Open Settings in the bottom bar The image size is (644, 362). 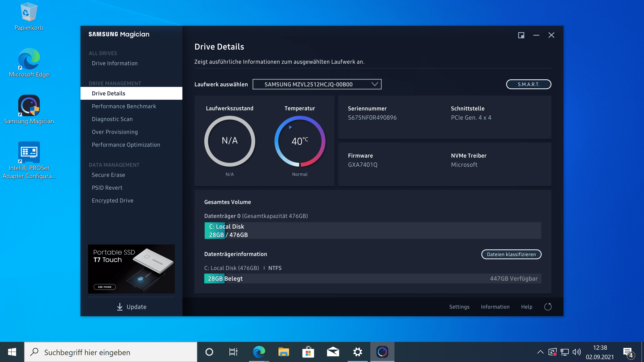pyautogui.click(x=459, y=307)
